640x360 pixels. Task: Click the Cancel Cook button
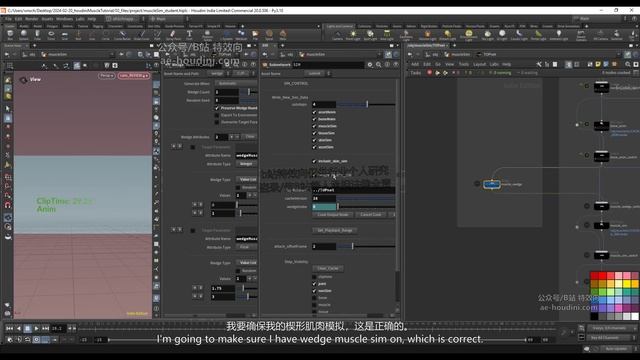[x=370, y=215]
